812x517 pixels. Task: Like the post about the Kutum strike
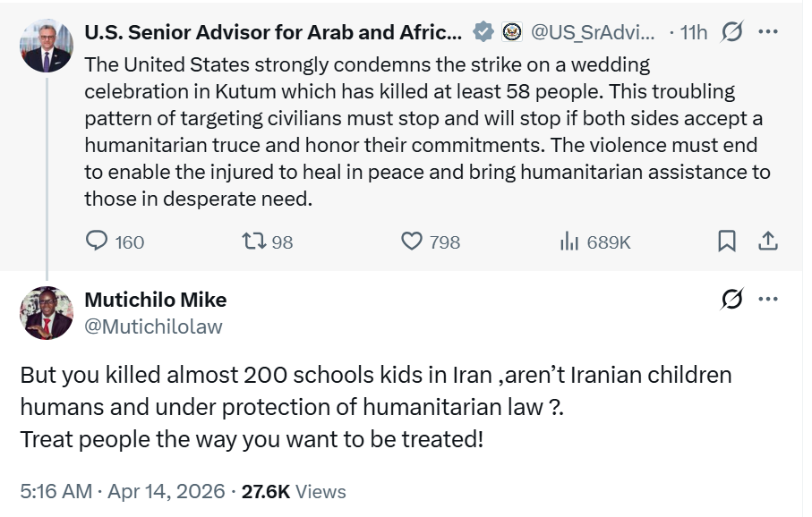(411, 242)
